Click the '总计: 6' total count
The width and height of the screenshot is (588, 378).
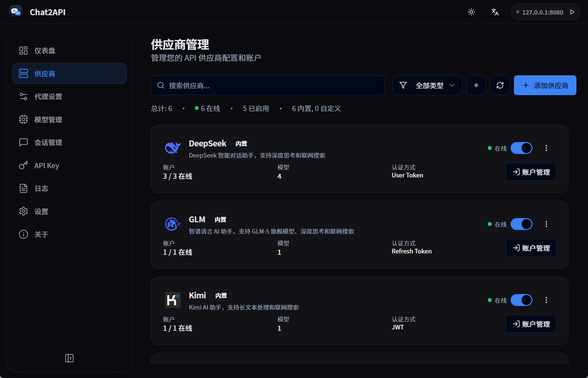[x=162, y=108]
